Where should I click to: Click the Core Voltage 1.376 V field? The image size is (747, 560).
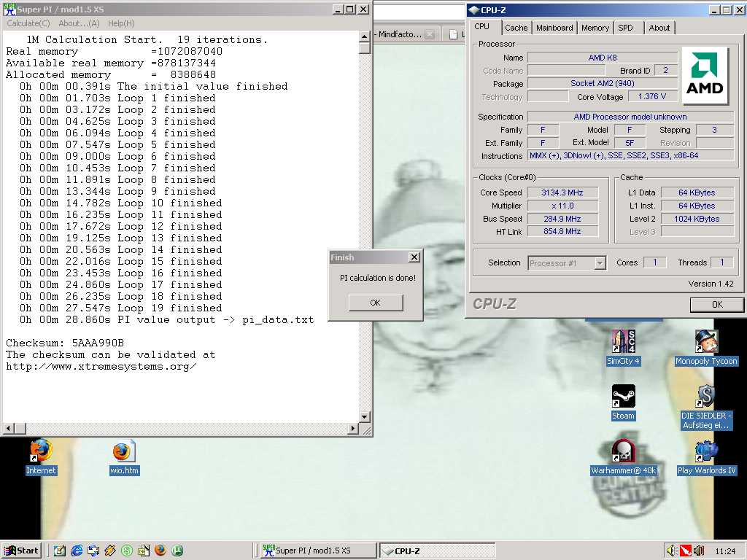pyautogui.click(x=651, y=96)
